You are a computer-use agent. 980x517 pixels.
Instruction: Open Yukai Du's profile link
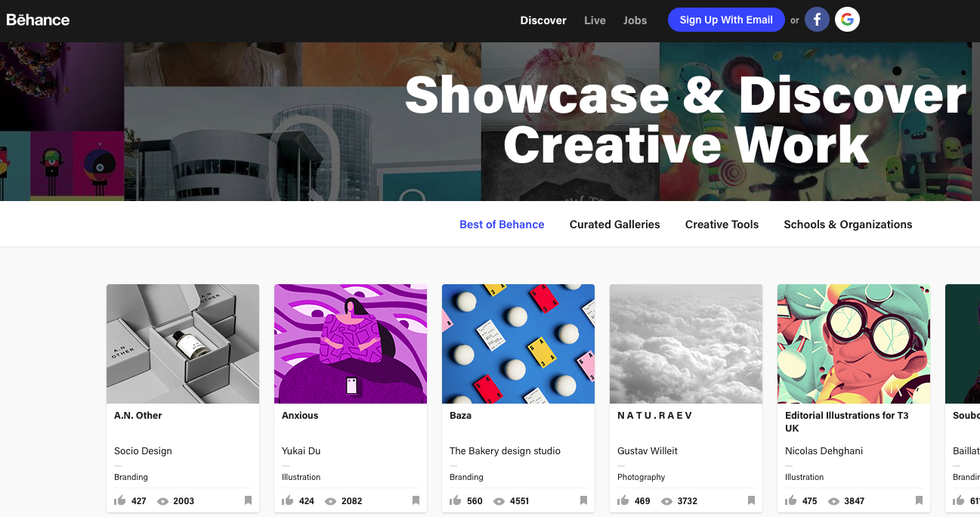click(301, 450)
